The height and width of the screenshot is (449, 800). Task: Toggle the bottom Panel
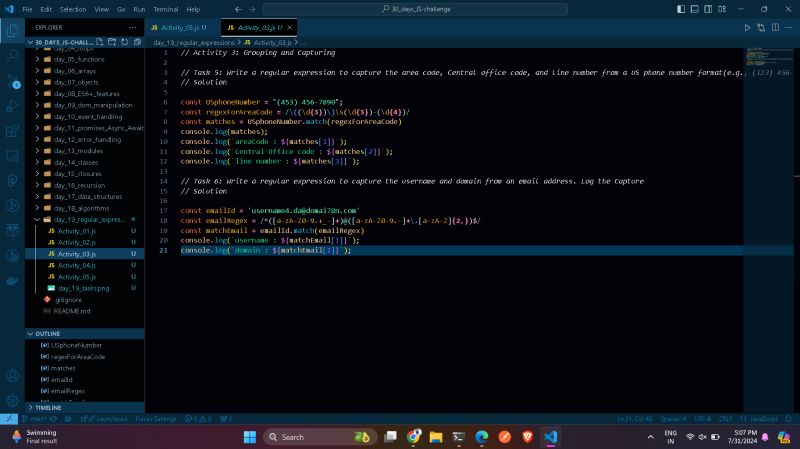pos(694,9)
